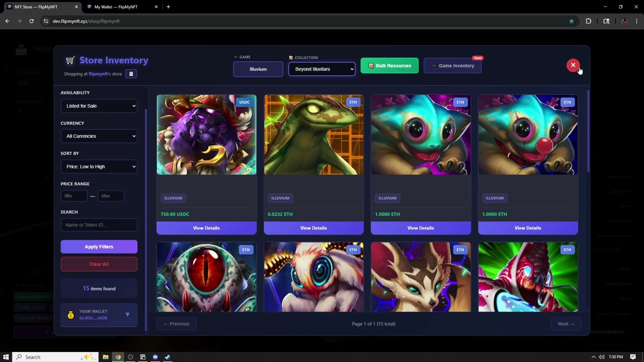644x362 pixels.
Task: Click the USDC badge on first NFT card
Action: click(x=245, y=102)
